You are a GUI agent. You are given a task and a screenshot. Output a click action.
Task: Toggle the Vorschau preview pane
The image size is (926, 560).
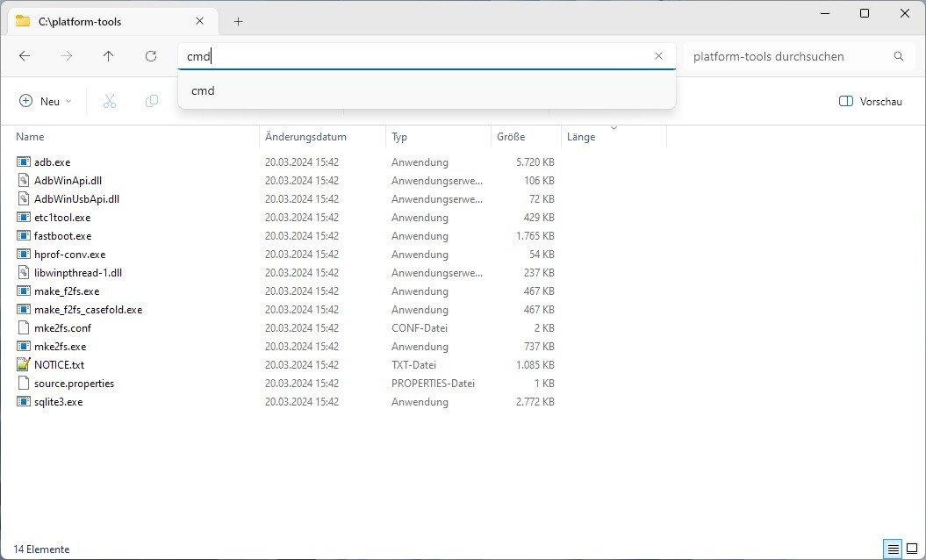coord(870,101)
